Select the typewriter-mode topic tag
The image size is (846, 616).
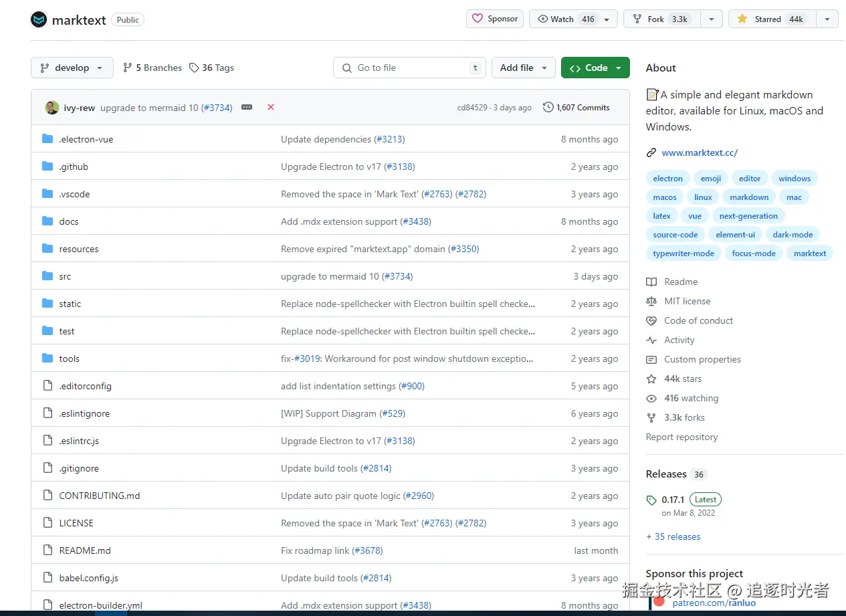pyautogui.click(x=683, y=253)
